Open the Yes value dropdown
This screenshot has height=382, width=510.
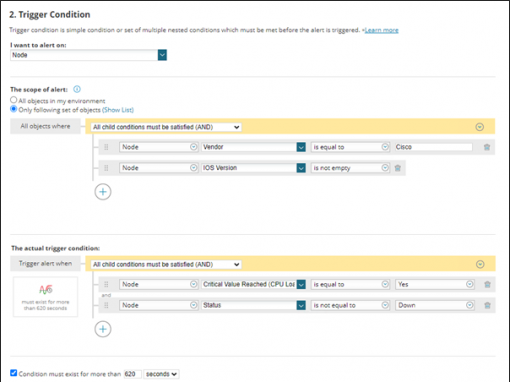tap(435, 284)
